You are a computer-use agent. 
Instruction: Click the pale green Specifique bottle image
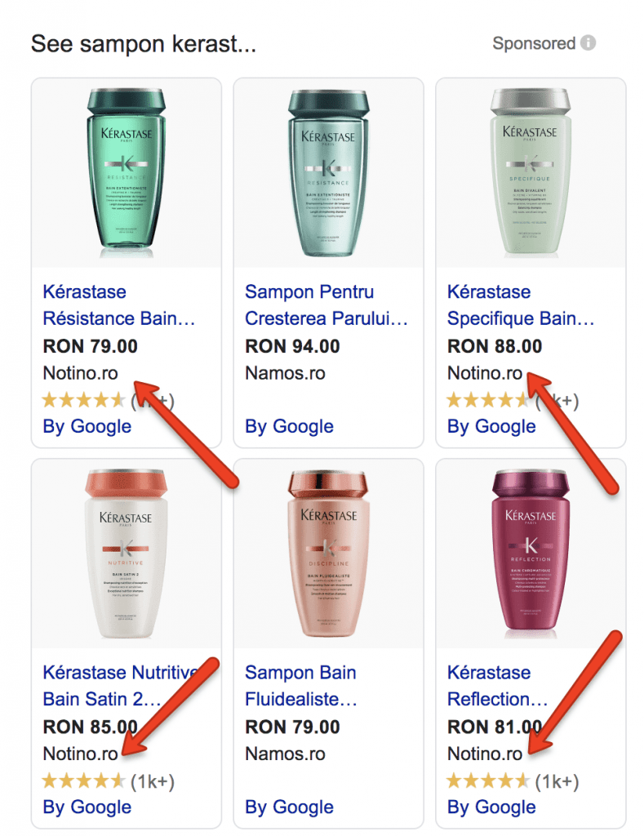pyautogui.click(x=531, y=173)
